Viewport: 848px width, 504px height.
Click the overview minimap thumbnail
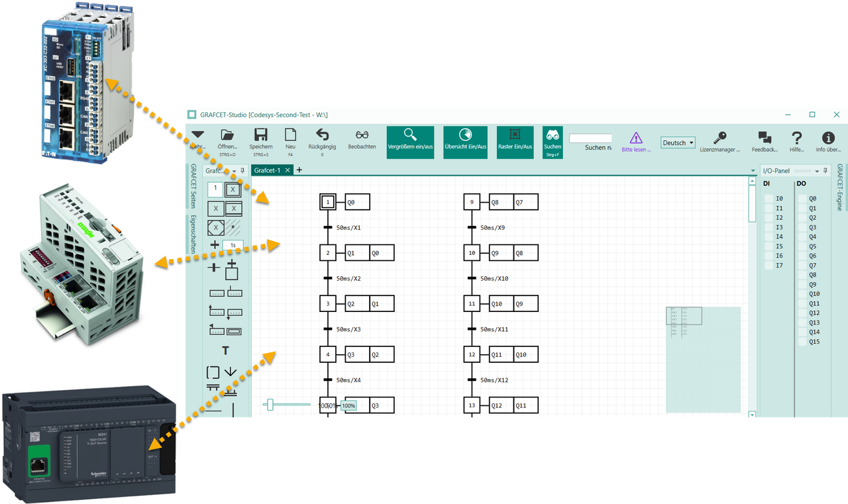[703, 359]
